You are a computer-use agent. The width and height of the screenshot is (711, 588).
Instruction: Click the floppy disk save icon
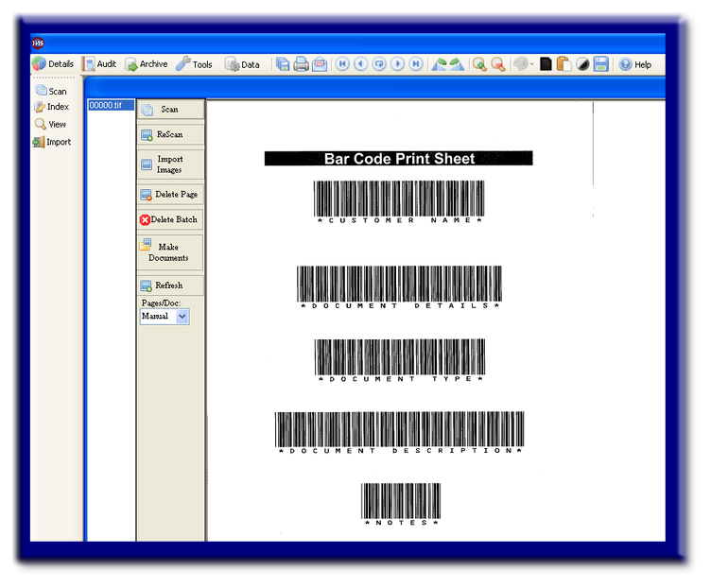tap(600, 64)
